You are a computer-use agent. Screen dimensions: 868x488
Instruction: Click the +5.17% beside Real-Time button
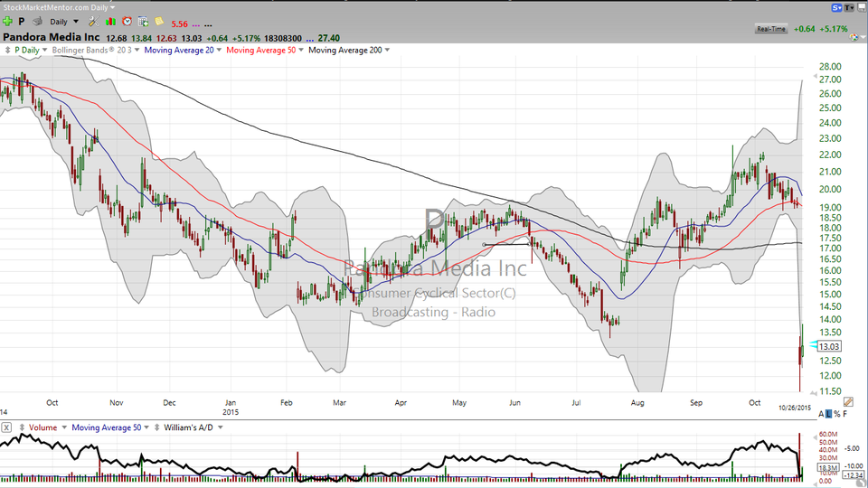click(x=834, y=29)
